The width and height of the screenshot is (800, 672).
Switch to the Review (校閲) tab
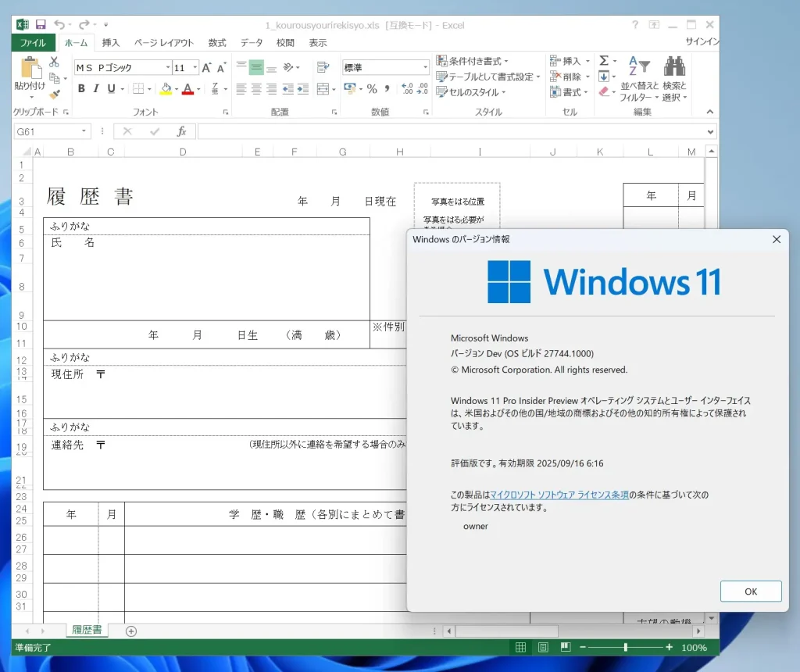point(285,43)
